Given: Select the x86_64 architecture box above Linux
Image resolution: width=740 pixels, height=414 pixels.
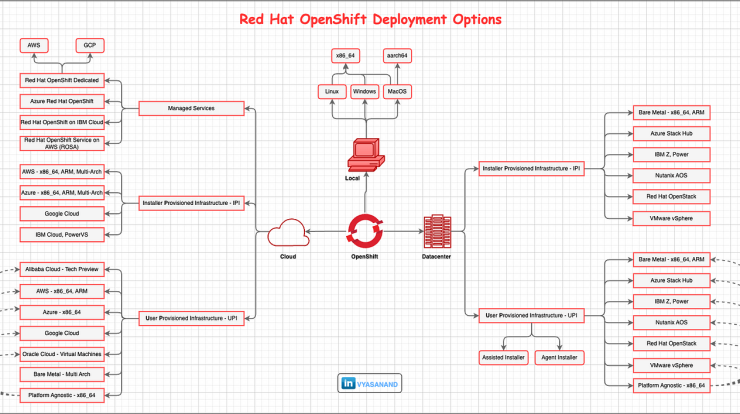Looking at the screenshot, I should coord(345,56).
